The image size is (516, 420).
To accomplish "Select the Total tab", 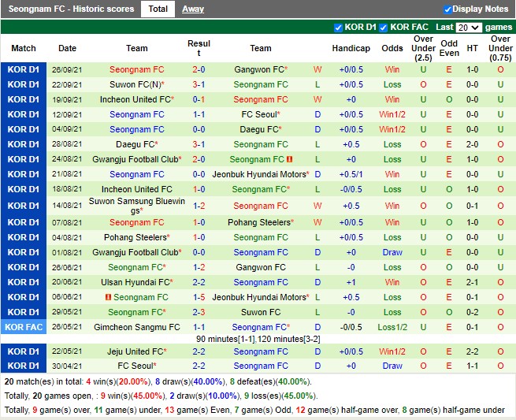I will tap(158, 9).
